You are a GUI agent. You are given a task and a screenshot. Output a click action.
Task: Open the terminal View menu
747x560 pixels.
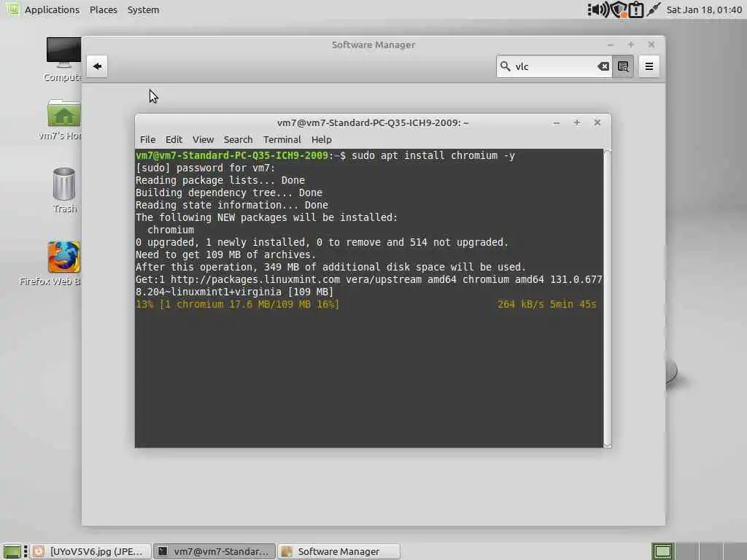pyautogui.click(x=203, y=139)
